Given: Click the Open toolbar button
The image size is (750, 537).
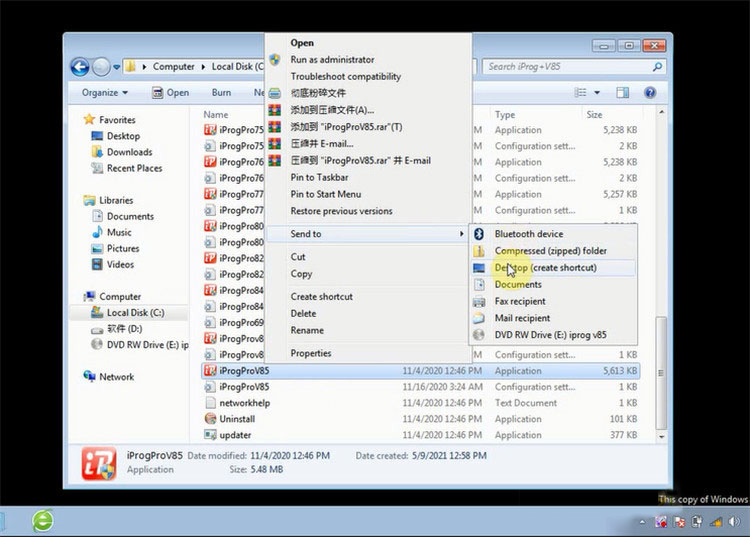Looking at the screenshot, I should coord(171,93).
